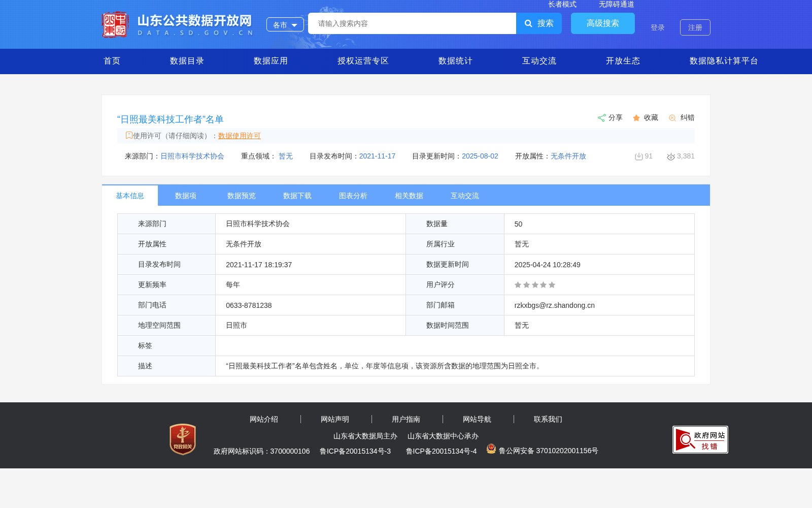Click the view count eye icon

point(671,156)
